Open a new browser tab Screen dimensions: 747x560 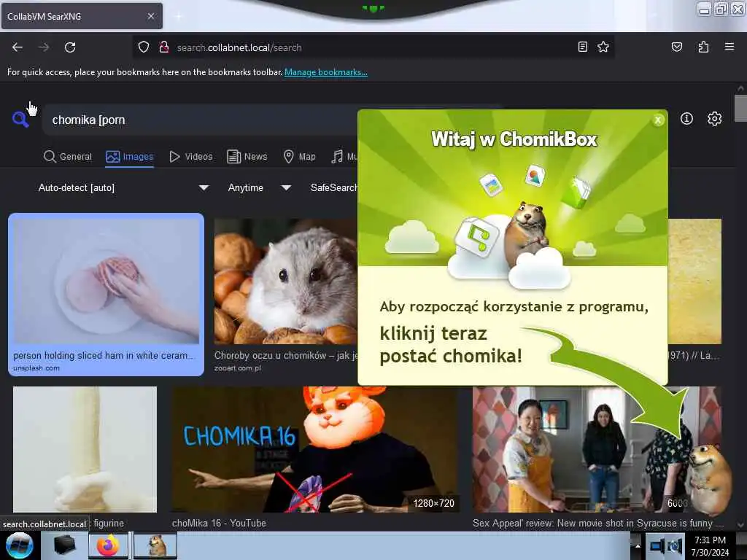pyautogui.click(x=178, y=17)
